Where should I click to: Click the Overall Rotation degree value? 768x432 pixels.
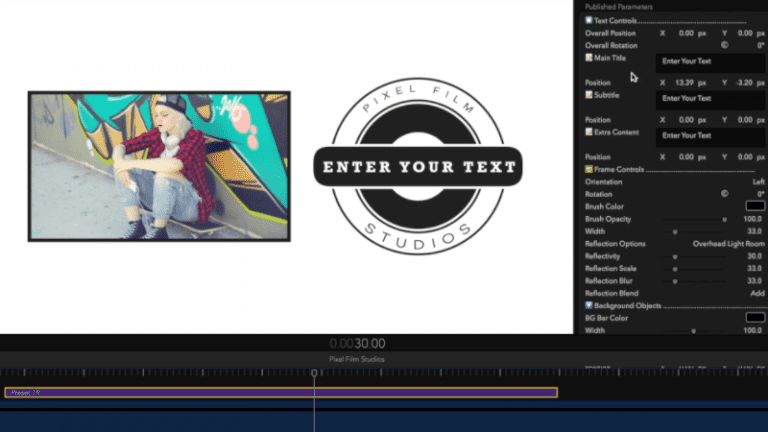point(761,45)
